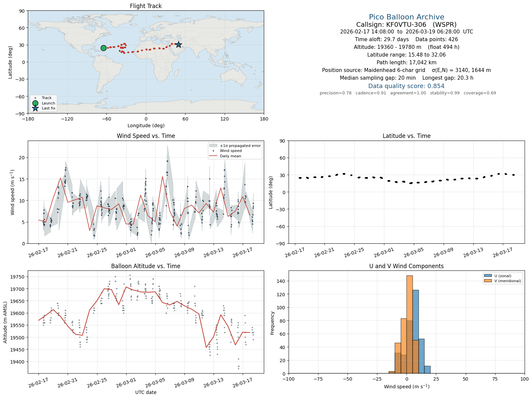This screenshot has height=398, width=532.
Task: Click the "Daily mean" legend label
Action: 230,156
